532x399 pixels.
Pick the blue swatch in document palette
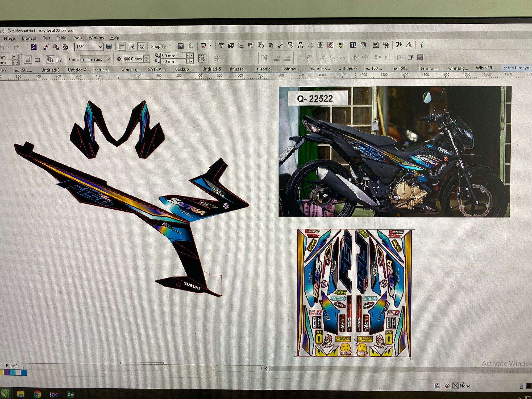click(x=24, y=372)
